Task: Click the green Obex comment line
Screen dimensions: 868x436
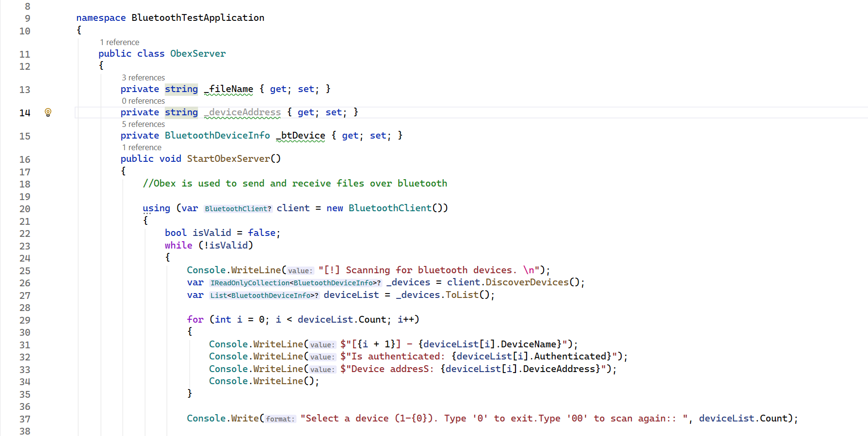Action: (295, 184)
